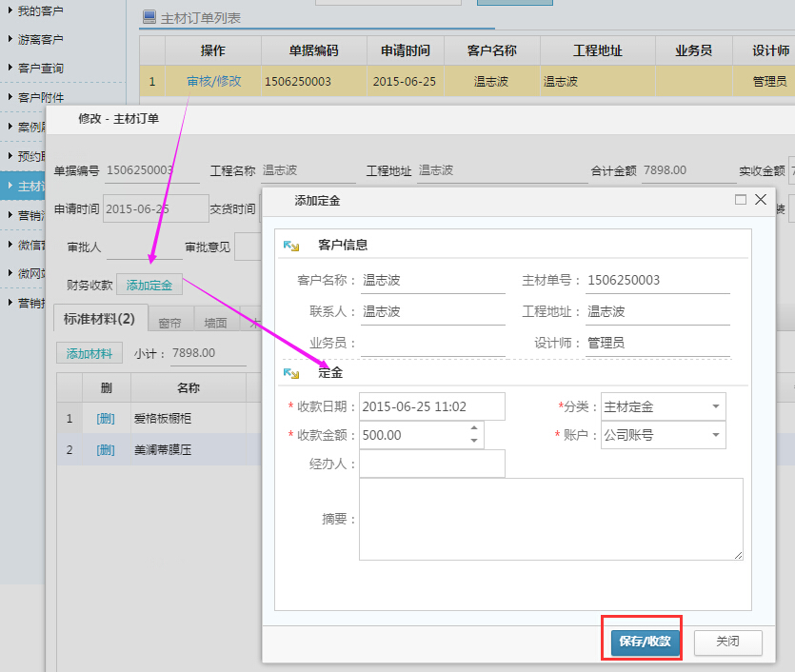Collapse the 定金 section icon

pyautogui.click(x=291, y=373)
